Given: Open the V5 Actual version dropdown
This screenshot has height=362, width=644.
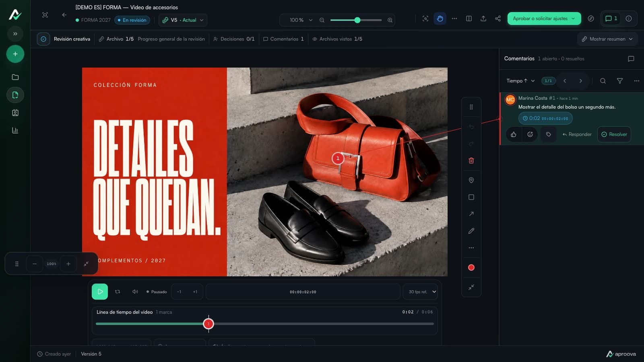Looking at the screenshot, I should click(x=183, y=20).
